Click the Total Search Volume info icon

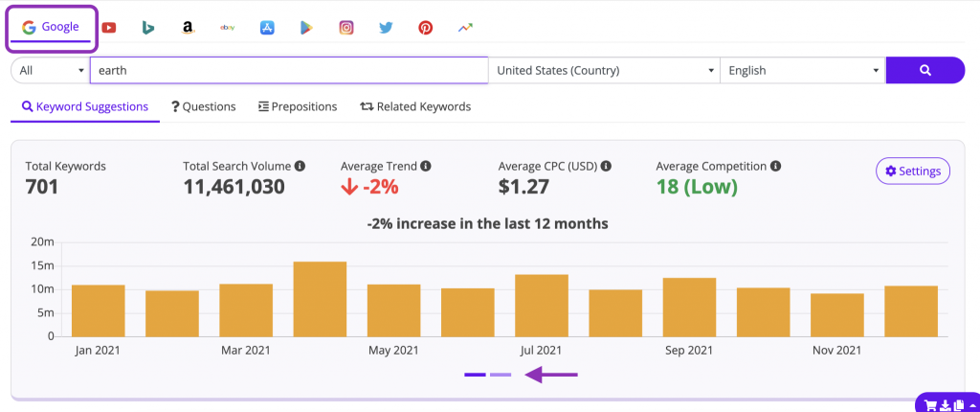pyautogui.click(x=300, y=166)
